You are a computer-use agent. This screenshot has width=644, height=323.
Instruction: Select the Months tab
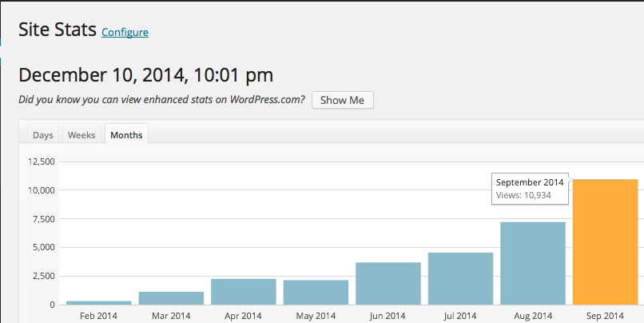click(x=126, y=135)
